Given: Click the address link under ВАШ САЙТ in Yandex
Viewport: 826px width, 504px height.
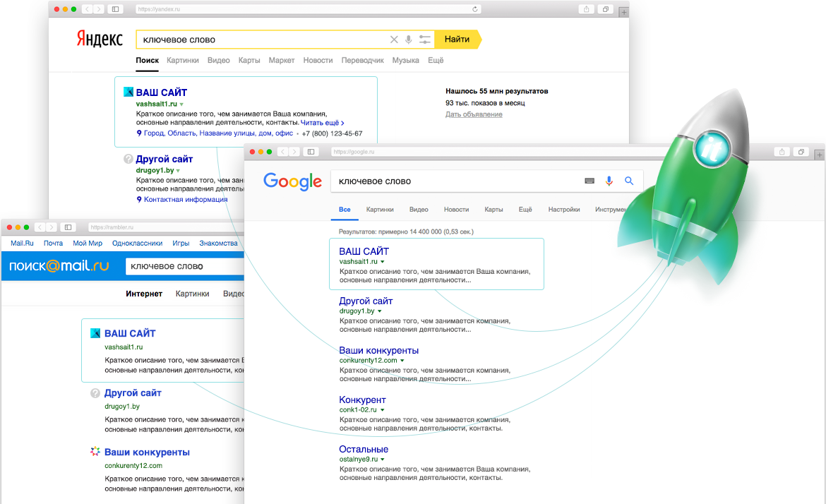Looking at the screenshot, I should pos(218,133).
